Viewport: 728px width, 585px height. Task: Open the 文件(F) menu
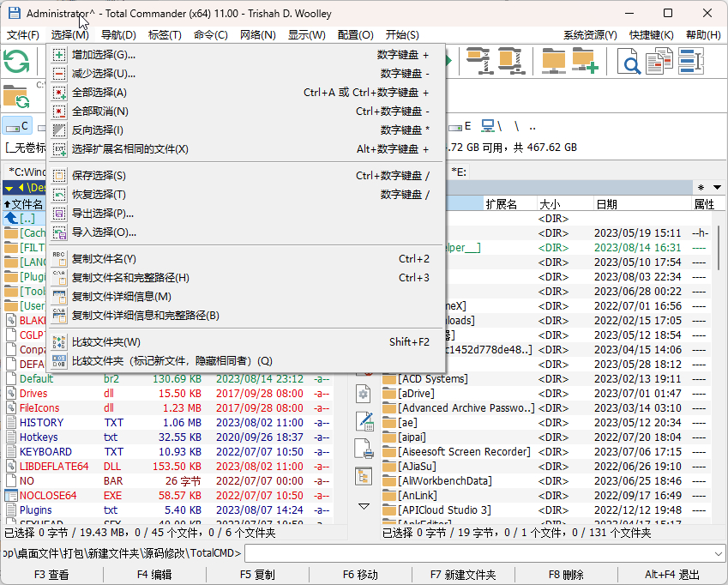tap(23, 35)
